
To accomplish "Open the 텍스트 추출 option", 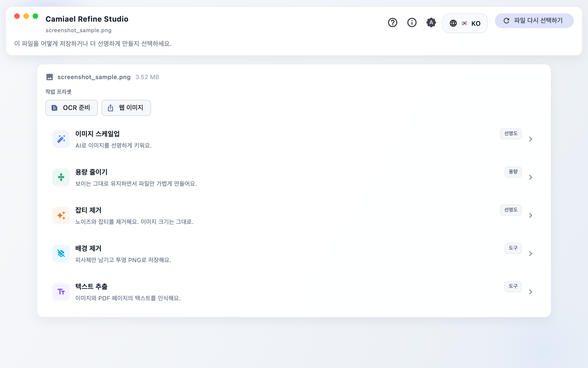I will [294, 292].
